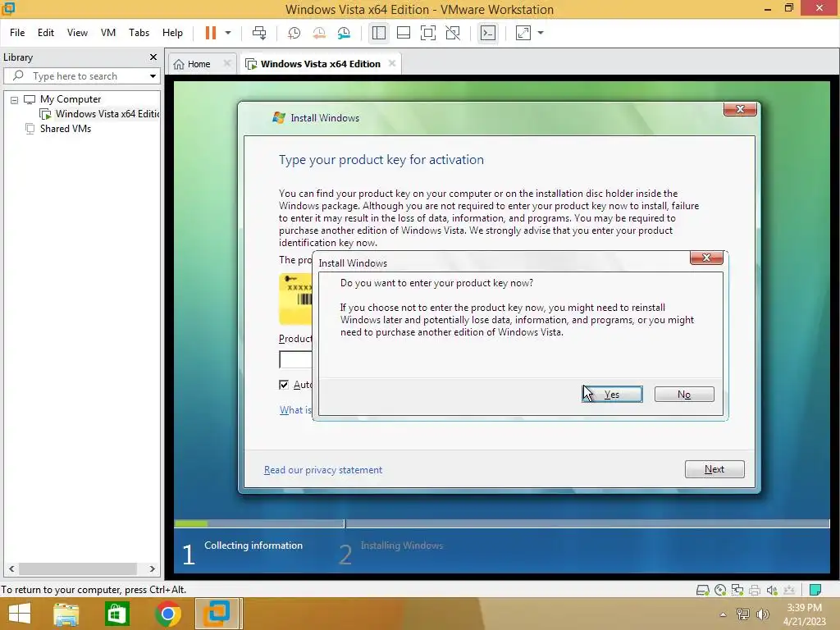The image size is (840, 630).
Task: Click the USB controller status icon
Action: pyautogui.click(x=789, y=591)
